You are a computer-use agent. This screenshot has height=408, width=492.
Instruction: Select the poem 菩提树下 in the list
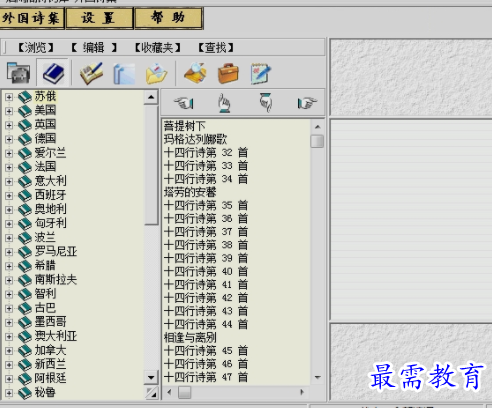tap(185, 126)
